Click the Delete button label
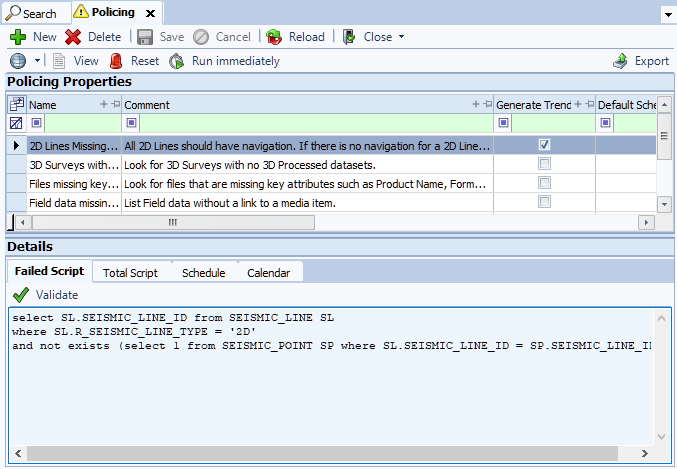 [x=104, y=37]
